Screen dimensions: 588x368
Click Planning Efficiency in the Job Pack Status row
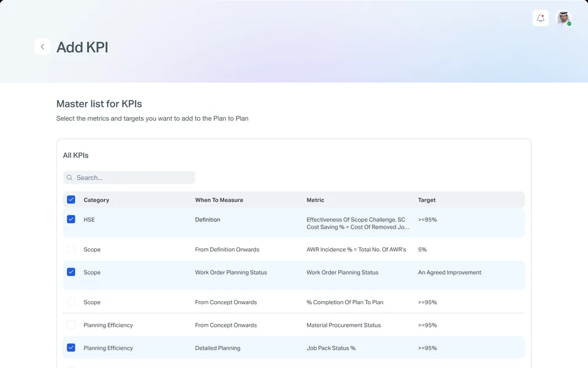[x=108, y=348]
